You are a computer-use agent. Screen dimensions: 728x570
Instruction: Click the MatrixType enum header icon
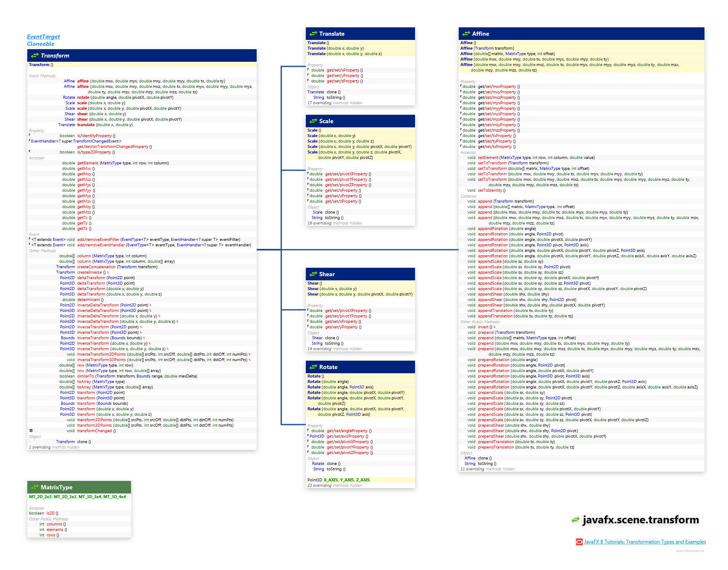[x=34, y=487]
